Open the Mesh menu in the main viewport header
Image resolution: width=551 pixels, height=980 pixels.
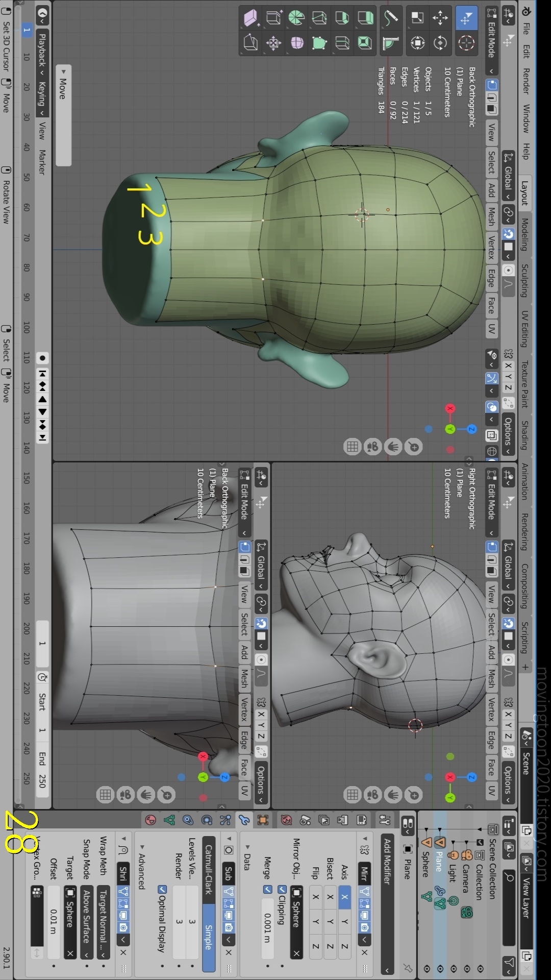click(x=491, y=216)
